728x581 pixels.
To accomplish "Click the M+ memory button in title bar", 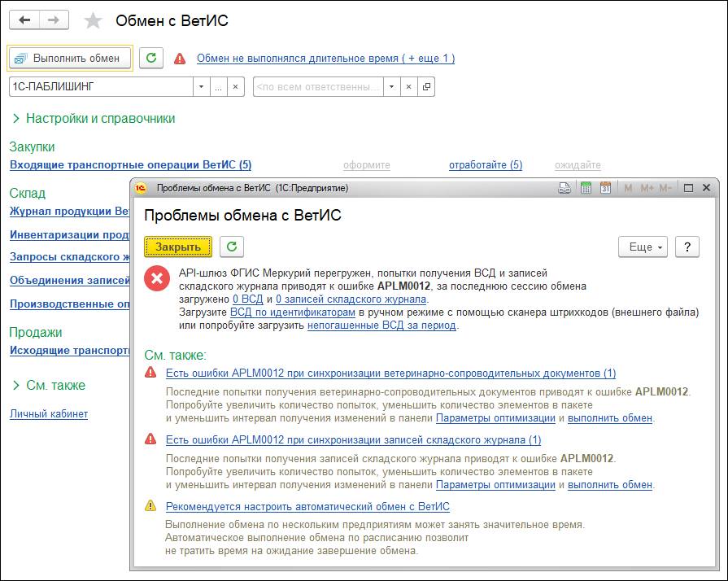I will point(647,188).
